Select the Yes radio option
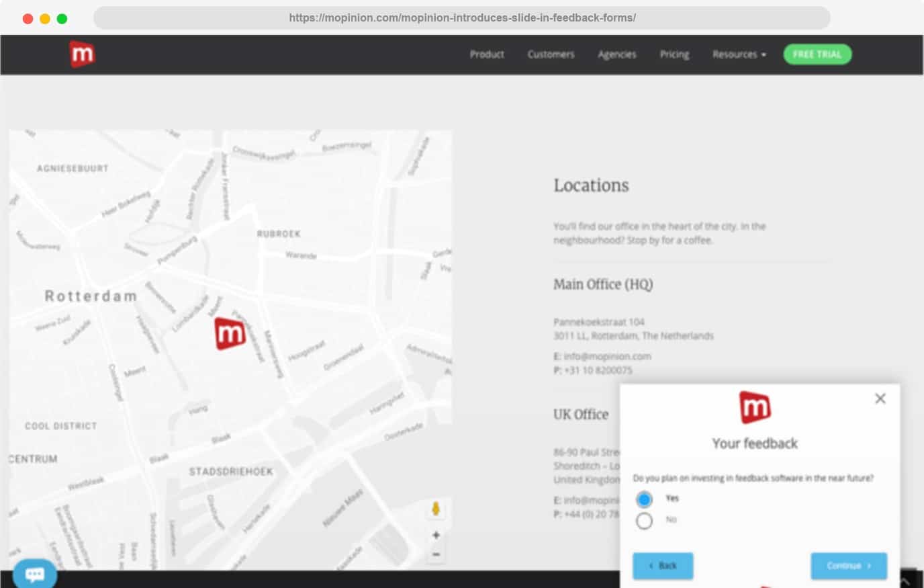 point(644,499)
